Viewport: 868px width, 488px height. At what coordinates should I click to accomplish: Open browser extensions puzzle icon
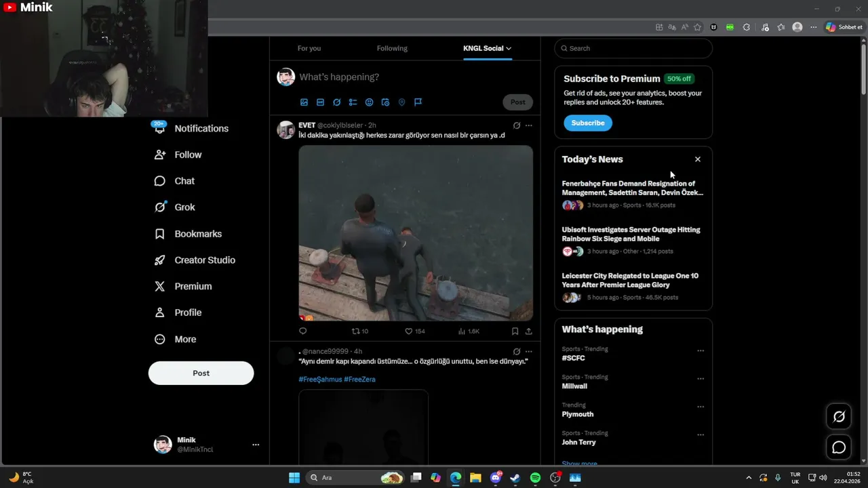(747, 27)
